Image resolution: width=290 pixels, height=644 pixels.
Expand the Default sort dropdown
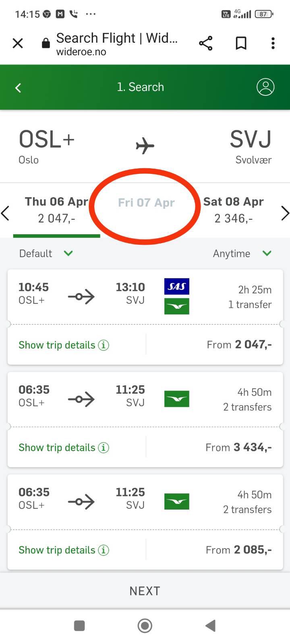coord(46,254)
